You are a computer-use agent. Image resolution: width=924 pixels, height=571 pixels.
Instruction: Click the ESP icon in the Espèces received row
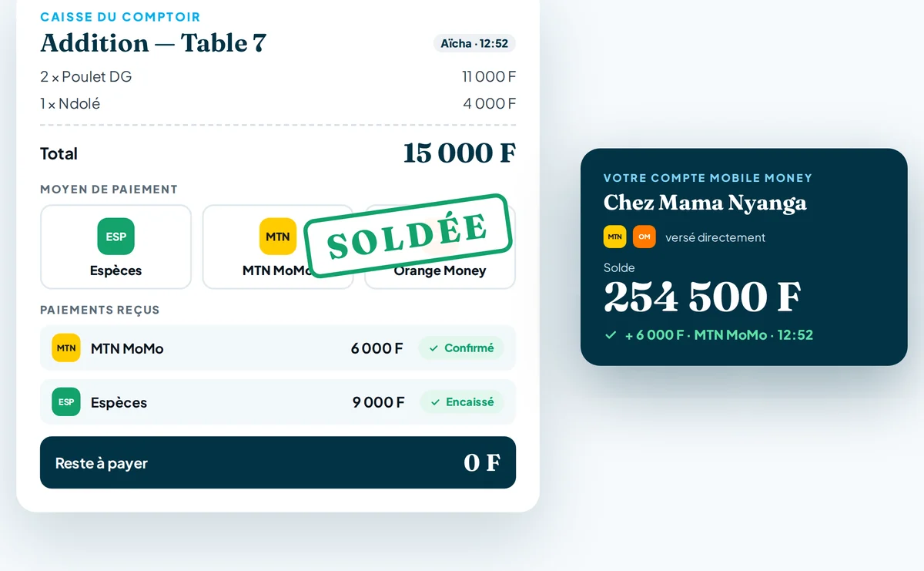pos(66,402)
